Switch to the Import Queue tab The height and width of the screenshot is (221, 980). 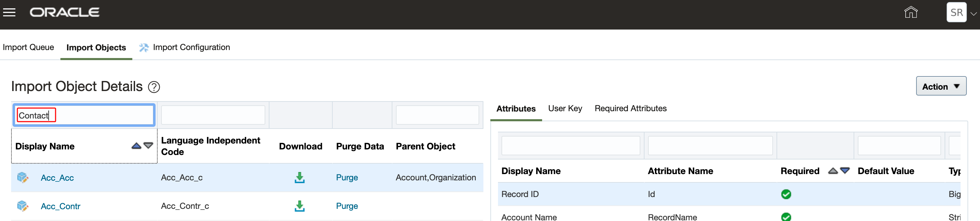click(x=28, y=47)
